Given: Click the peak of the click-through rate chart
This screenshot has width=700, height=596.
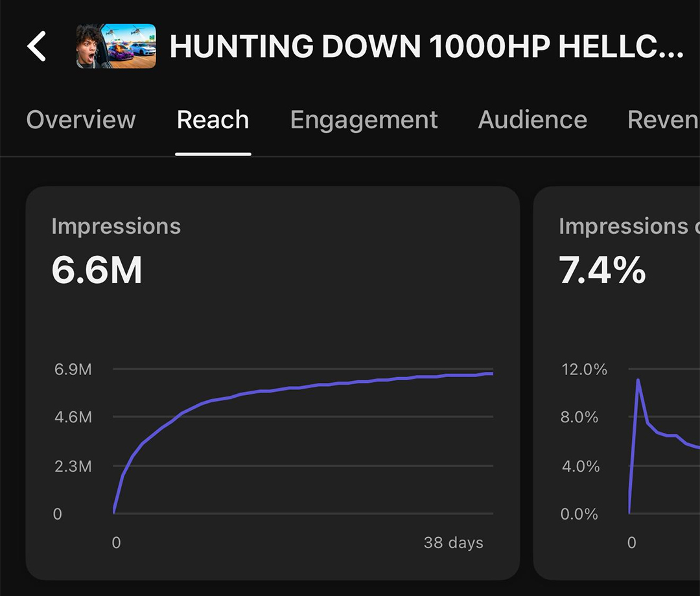Looking at the screenshot, I should [x=638, y=380].
